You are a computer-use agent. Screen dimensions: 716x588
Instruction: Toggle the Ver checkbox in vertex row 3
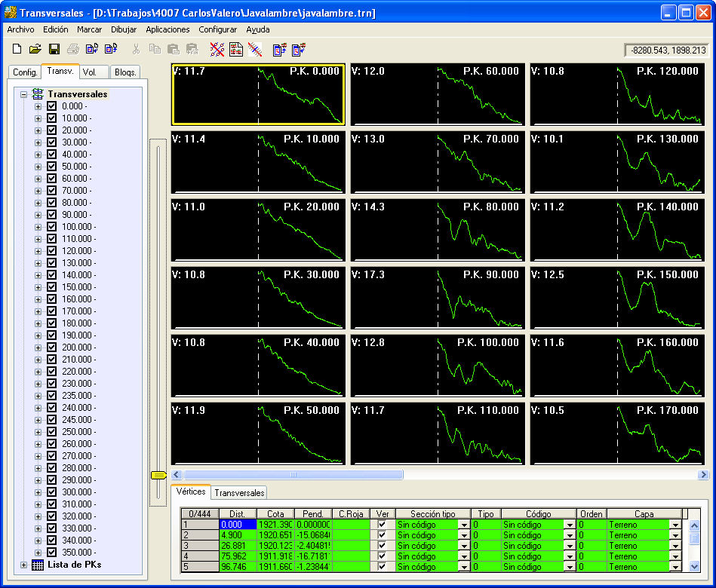382,546
